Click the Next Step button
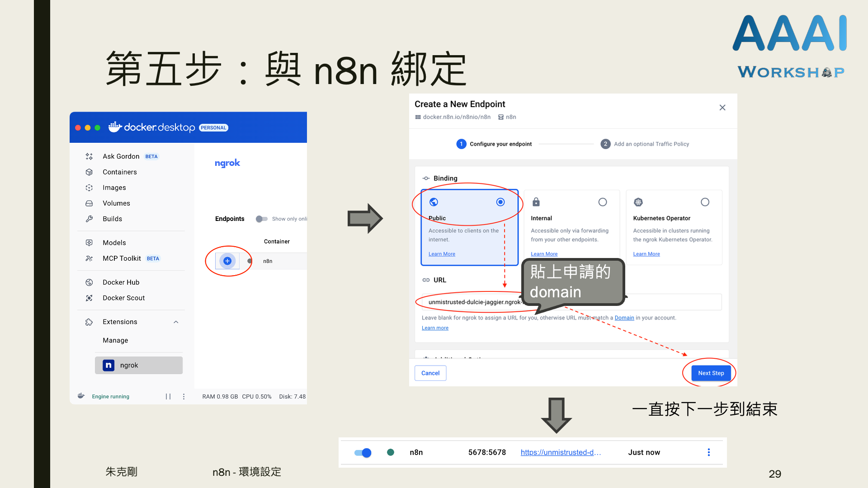 point(711,373)
